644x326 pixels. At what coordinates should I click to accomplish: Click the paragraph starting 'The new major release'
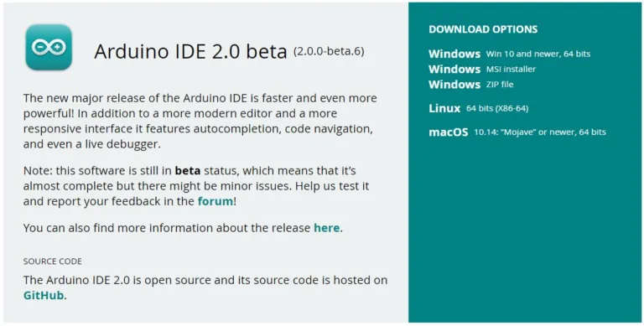point(200,122)
